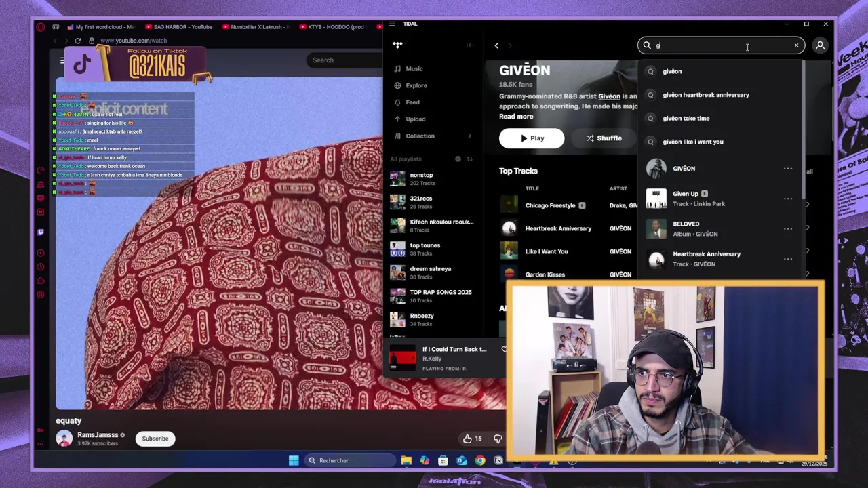Open Chrome from the taskbar
The width and height of the screenshot is (868, 488).
tap(480, 460)
